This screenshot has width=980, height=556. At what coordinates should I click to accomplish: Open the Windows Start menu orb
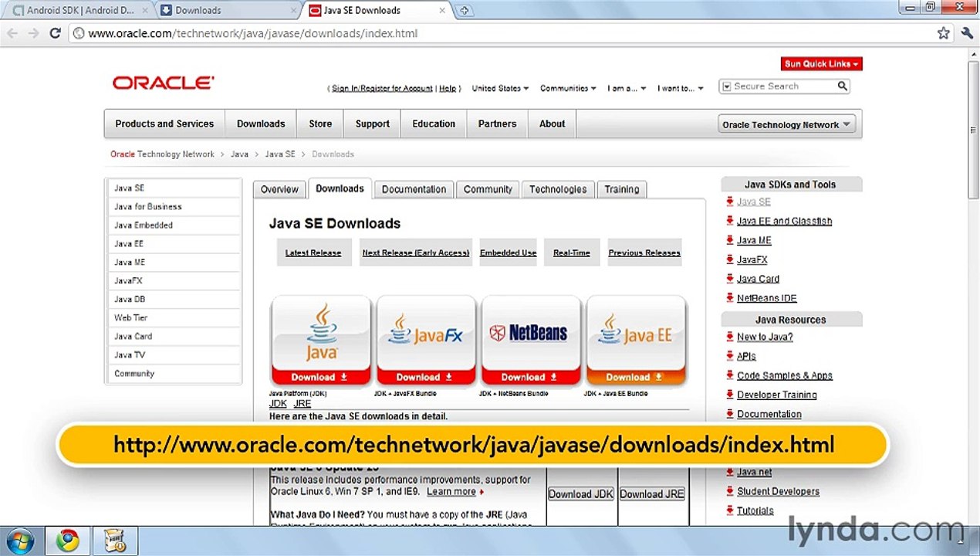(20, 541)
